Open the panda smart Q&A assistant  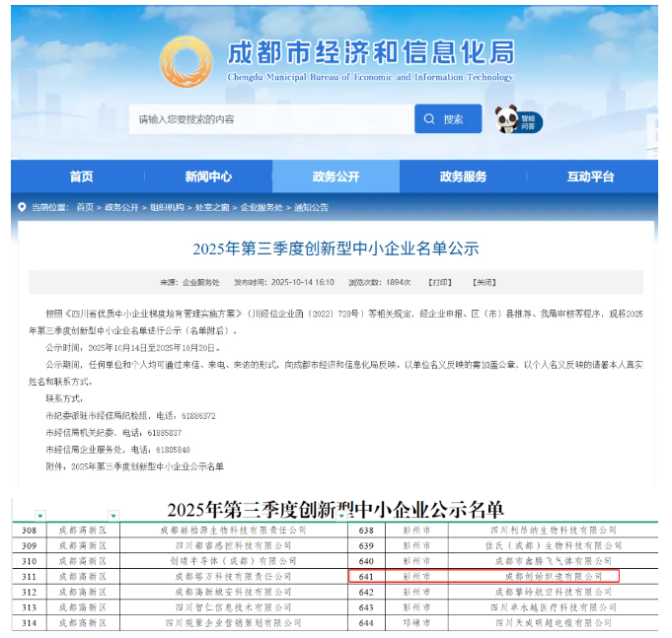pyautogui.click(x=519, y=120)
